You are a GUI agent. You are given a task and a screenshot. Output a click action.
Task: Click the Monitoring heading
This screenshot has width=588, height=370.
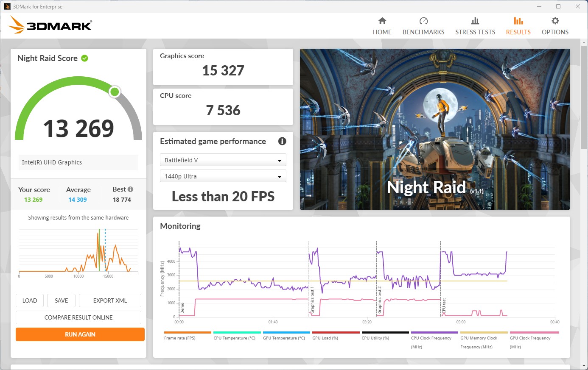pyautogui.click(x=180, y=226)
